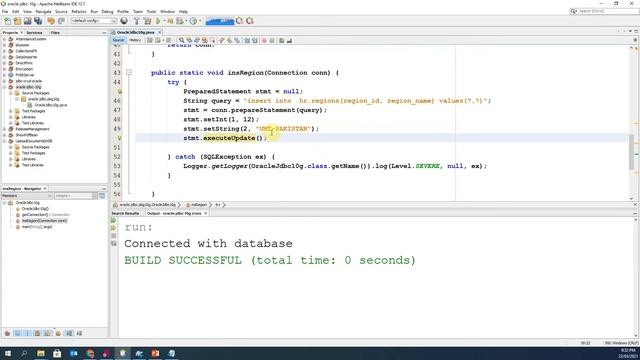Click the last red circular toolbar icon
The height and width of the screenshot is (360, 640).
click(x=250, y=21)
